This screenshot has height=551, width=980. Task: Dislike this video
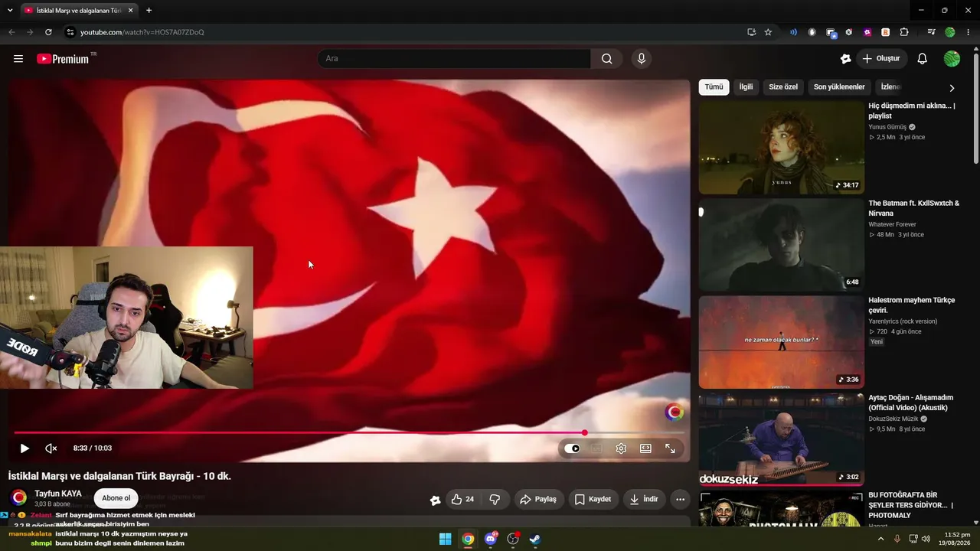pyautogui.click(x=495, y=499)
